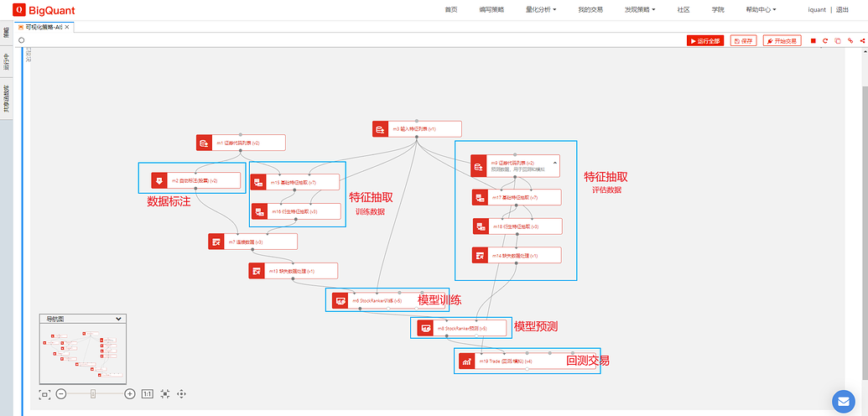868x416 pixels.
Task: Click the link icon in toolbar
Action: coord(850,40)
